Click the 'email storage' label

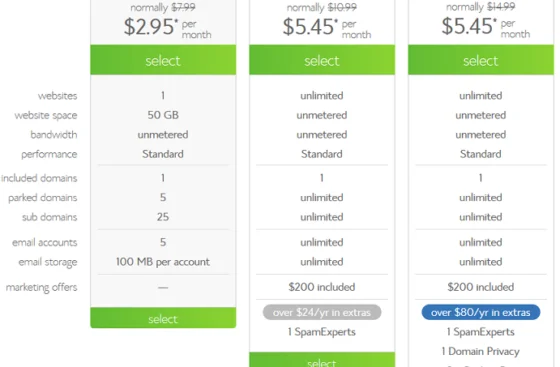pyautogui.click(x=48, y=262)
